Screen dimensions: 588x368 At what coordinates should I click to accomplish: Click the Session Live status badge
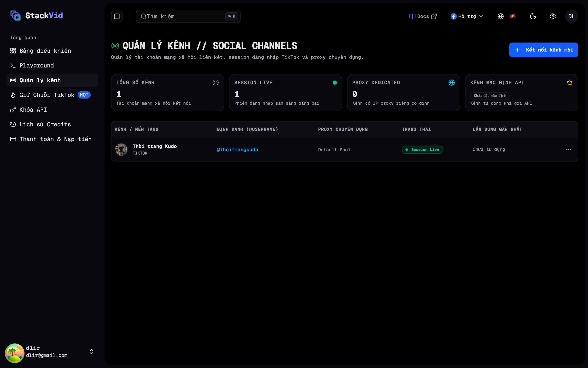point(422,150)
